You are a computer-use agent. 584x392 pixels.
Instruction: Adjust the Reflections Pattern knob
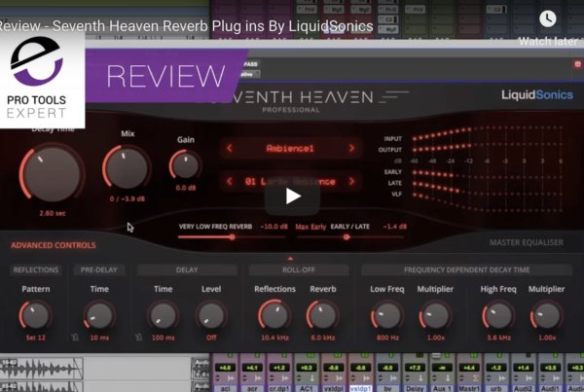35,315
